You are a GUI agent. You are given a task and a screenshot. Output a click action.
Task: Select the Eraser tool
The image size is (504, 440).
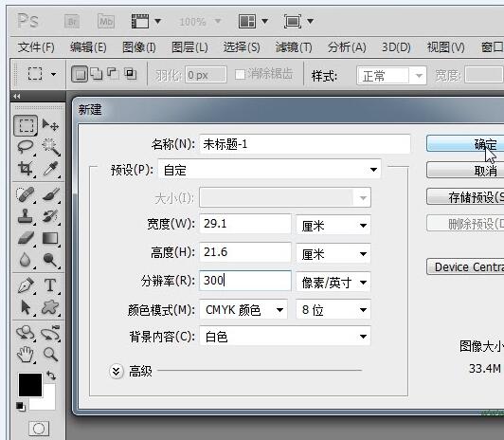[25, 238]
